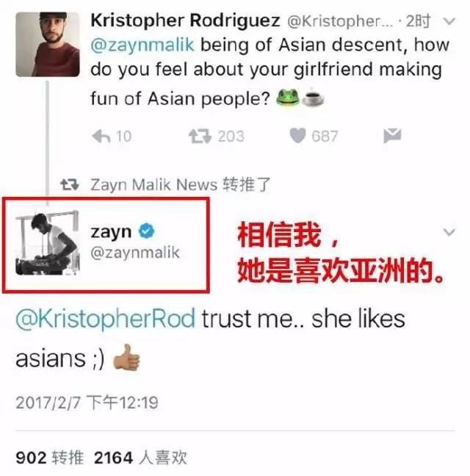View the 2164 likes list
Screen dimensions: 470x476
(x=140, y=458)
